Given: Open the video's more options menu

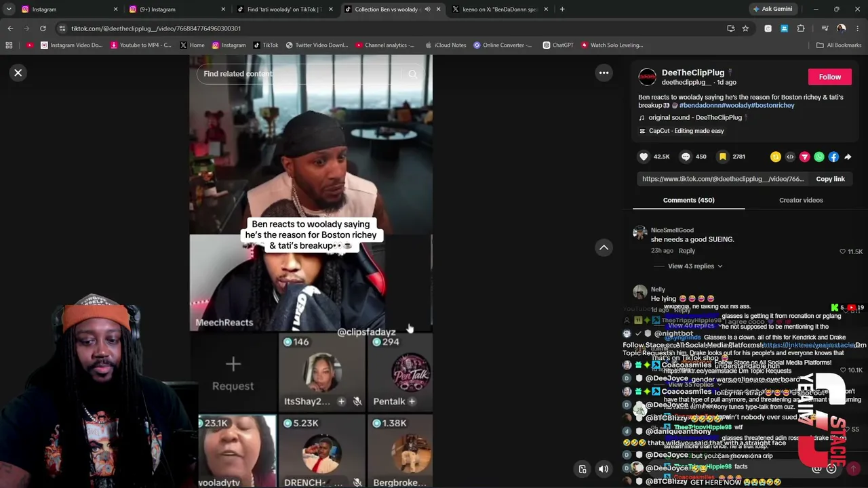Looking at the screenshot, I should tap(604, 73).
